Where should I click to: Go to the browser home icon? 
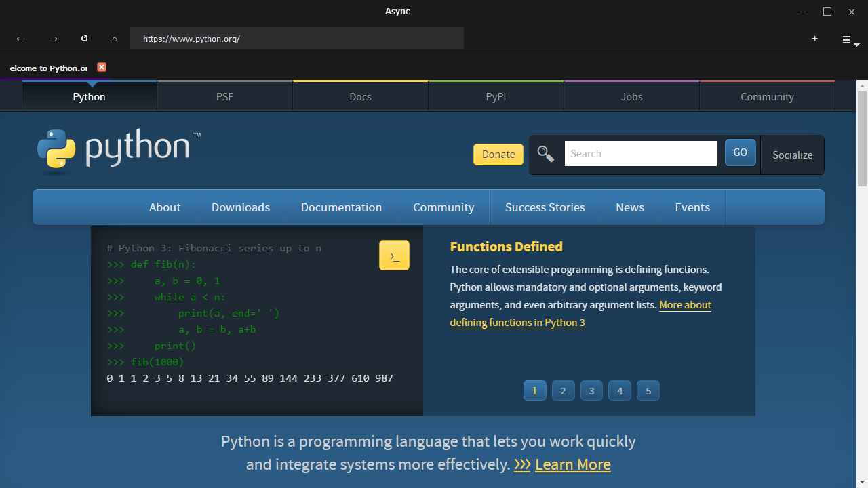click(x=115, y=39)
